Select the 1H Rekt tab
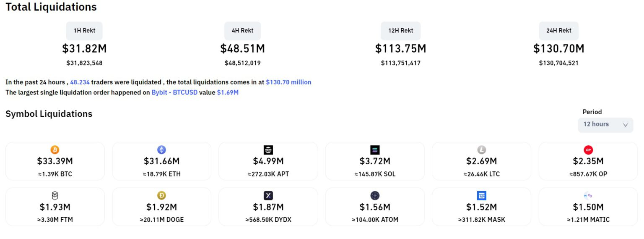 point(84,31)
